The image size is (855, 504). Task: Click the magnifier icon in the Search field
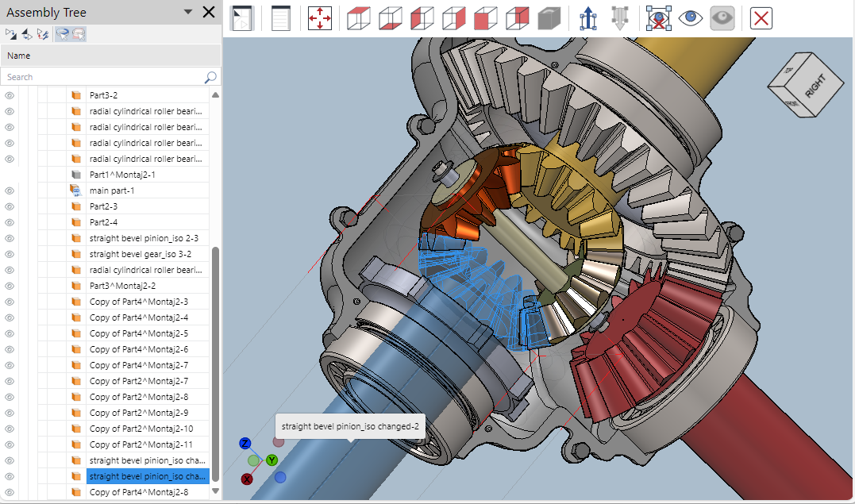(x=210, y=77)
